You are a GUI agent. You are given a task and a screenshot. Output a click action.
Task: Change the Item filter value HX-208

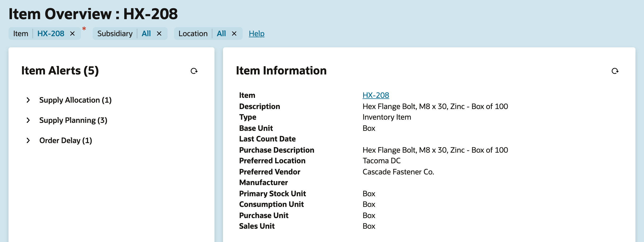(51, 34)
